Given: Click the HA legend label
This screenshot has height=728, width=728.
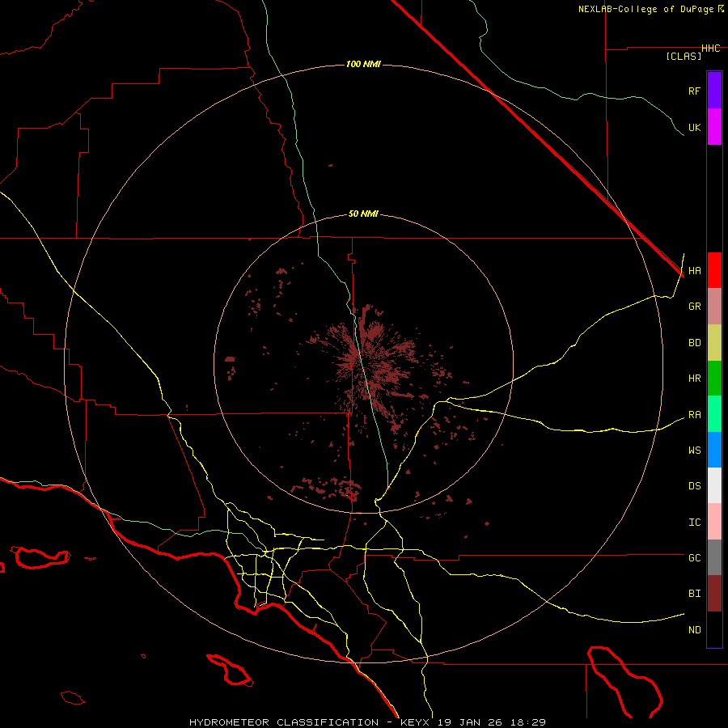Looking at the screenshot, I should 694,271.
